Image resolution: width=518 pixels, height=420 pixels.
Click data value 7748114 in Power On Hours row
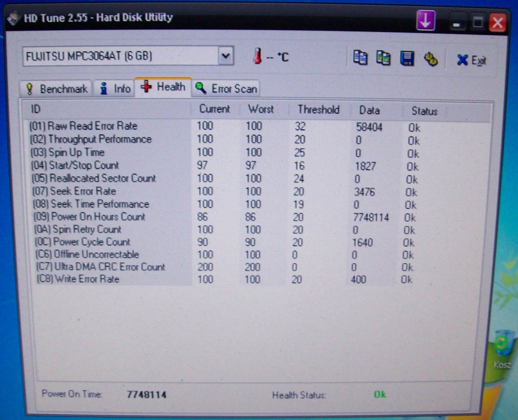click(371, 217)
